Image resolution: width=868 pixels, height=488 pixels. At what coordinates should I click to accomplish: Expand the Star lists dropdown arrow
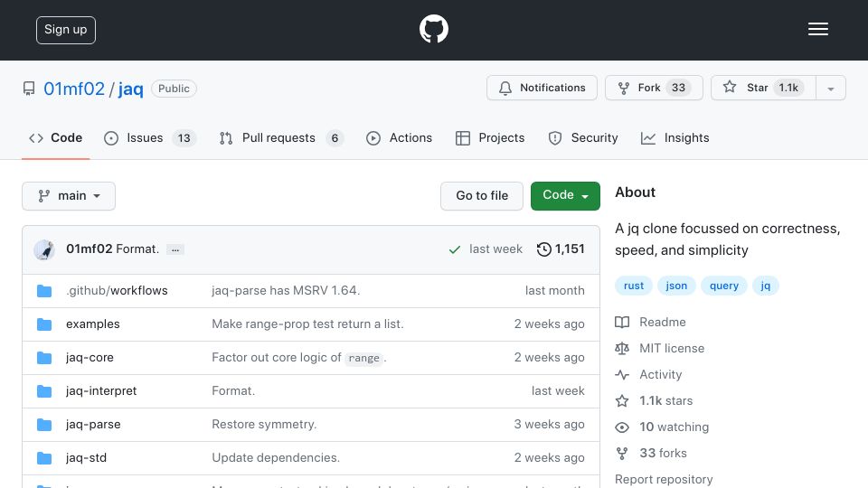830,89
